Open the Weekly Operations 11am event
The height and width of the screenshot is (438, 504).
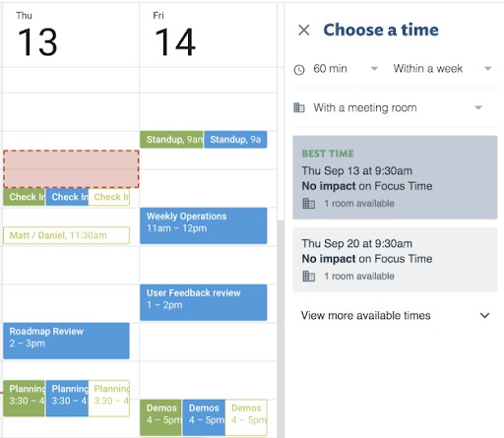pyautogui.click(x=204, y=225)
